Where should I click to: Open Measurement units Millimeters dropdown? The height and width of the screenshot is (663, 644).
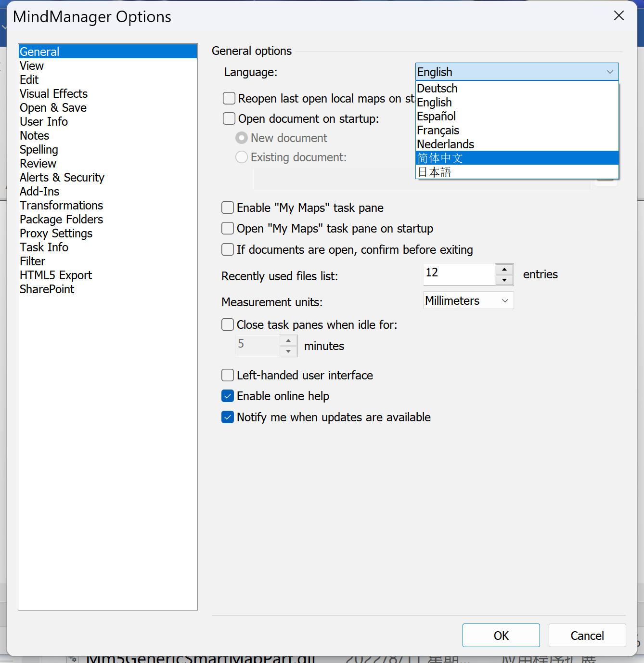tap(468, 300)
